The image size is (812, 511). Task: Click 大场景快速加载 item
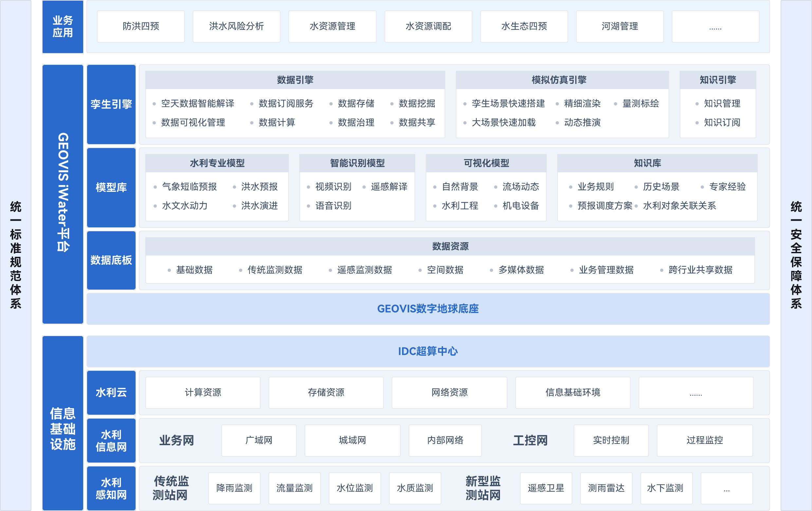504,123
